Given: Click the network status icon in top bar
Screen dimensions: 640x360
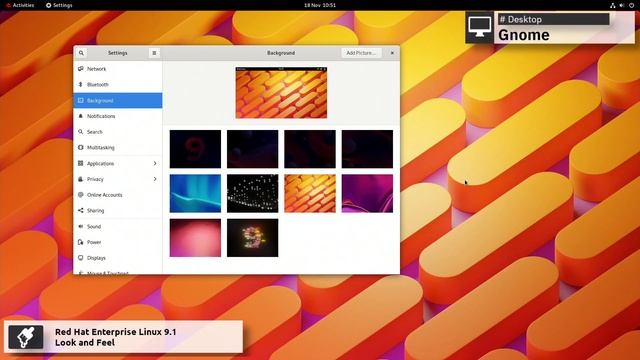Looking at the screenshot, I should [x=612, y=5].
